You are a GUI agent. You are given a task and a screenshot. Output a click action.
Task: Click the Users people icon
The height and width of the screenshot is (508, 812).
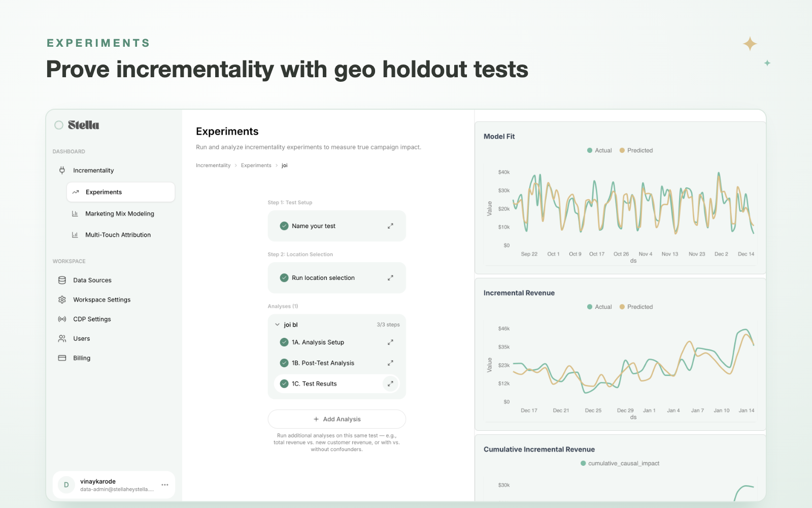(x=62, y=338)
